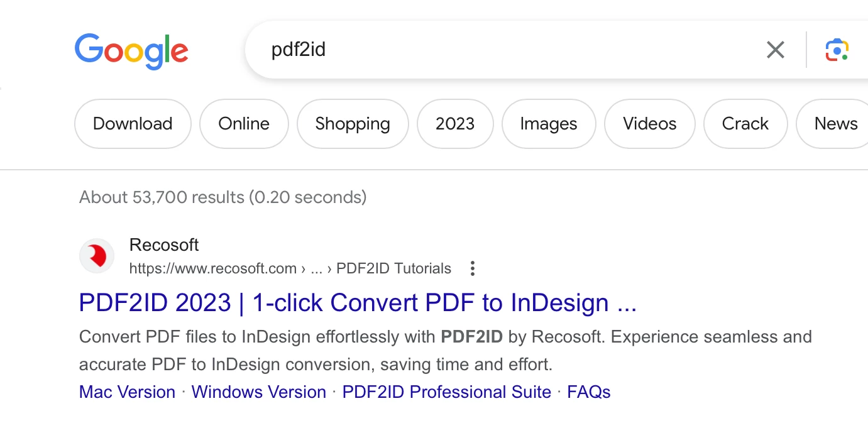The height and width of the screenshot is (445, 868).
Task: Open the three-dot menu beside PDF2ID Tutorials
Action: (x=473, y=269)
